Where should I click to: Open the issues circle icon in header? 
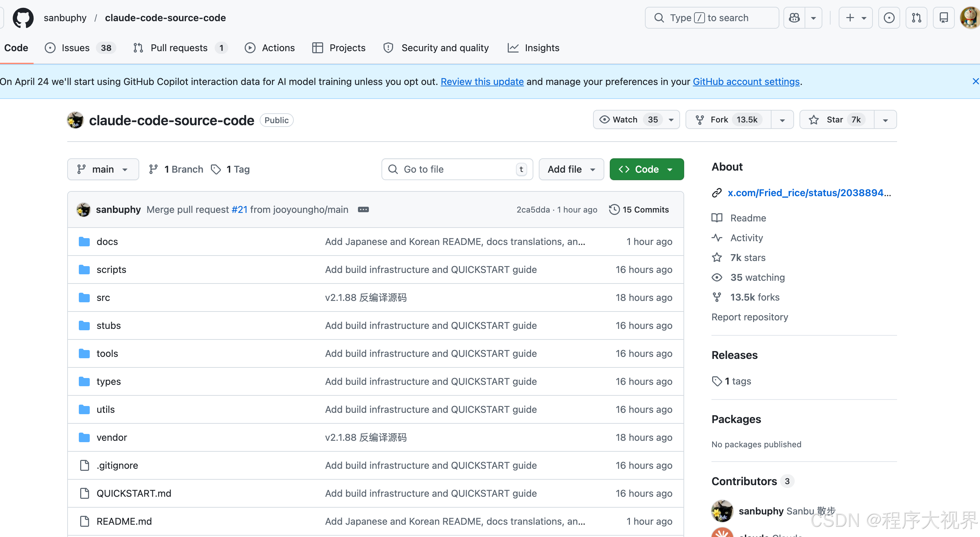click(889, 18)
